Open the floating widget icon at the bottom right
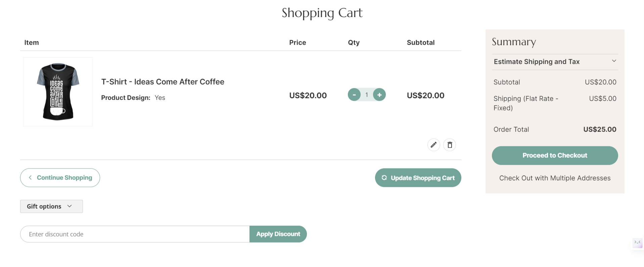The height and width of the screenshot is (267, 644). 637,243
